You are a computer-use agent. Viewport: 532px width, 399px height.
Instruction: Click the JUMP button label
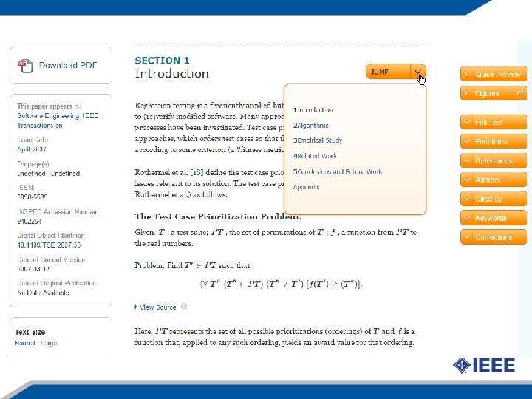pos(380,72)
